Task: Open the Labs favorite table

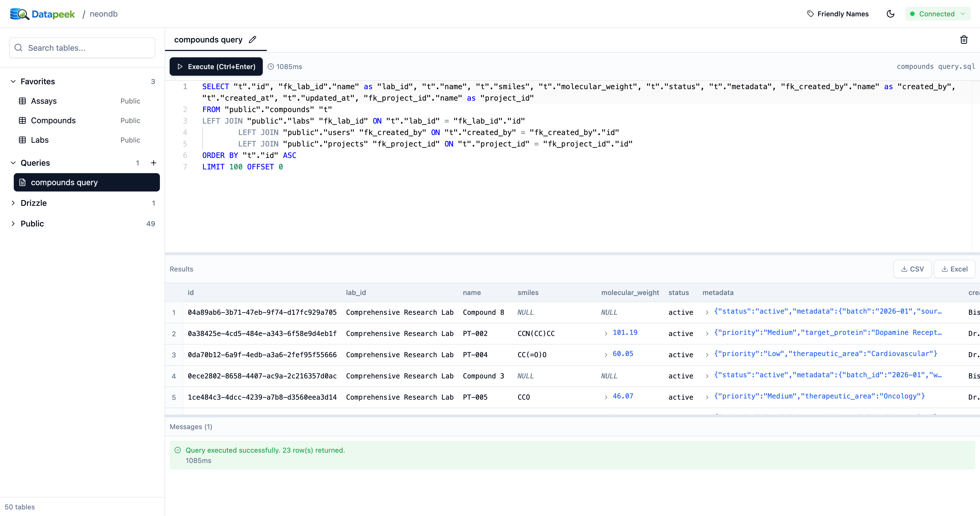Action: [x=40, y=140]
